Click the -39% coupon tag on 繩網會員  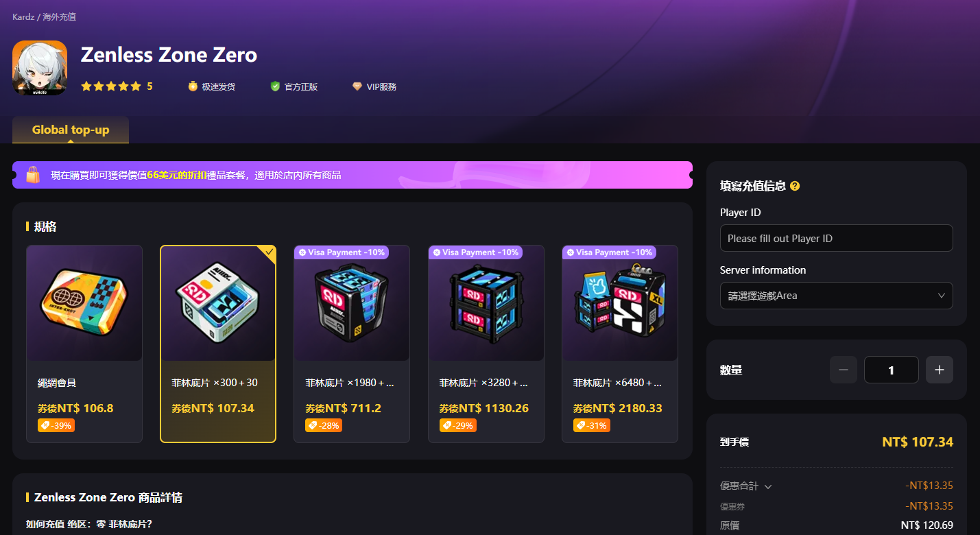coord(56,425)
